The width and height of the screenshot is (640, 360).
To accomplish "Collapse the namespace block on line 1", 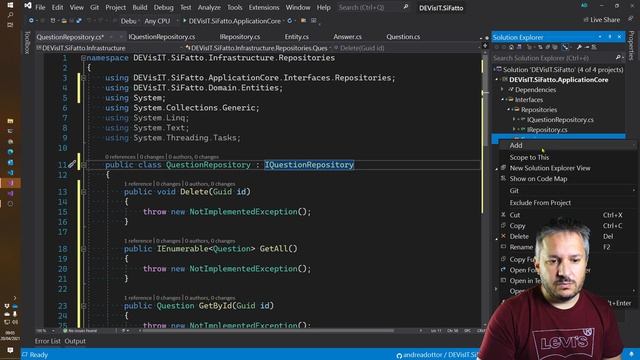I will point(83,58).
